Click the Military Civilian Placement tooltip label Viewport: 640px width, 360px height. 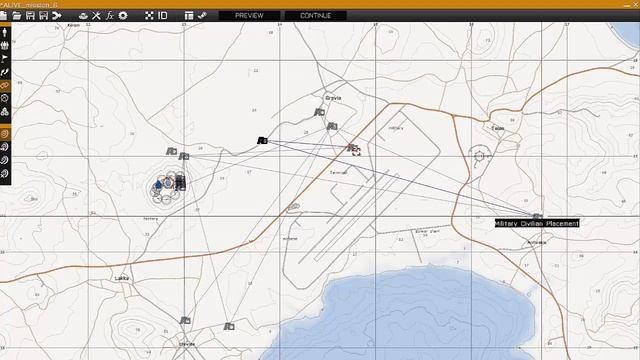pyautogui.click(x=537, y=223)
